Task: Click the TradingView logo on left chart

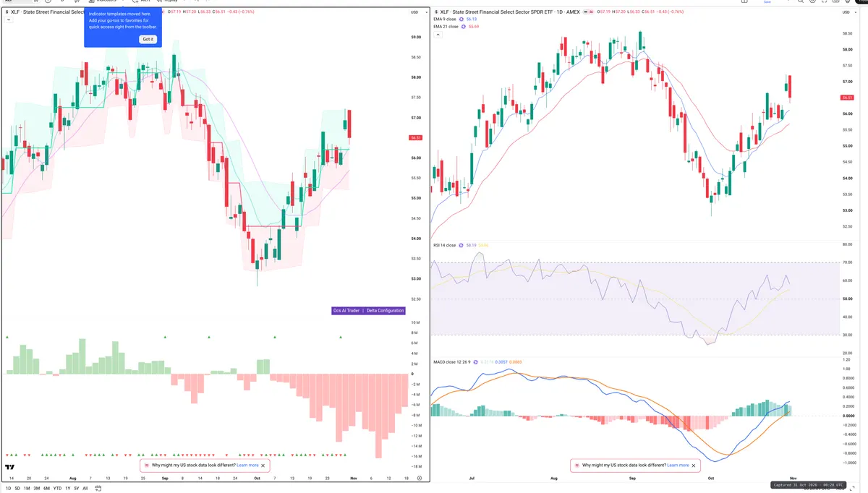Action: [x=10, y=468]
